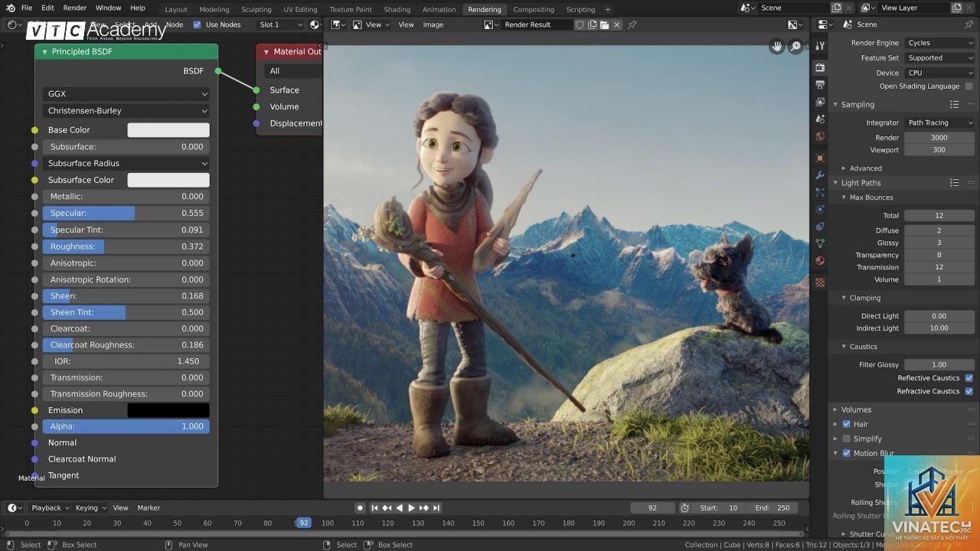Open the Material properties tab
Screen dimensions: 980x551
tap(820, 261)
